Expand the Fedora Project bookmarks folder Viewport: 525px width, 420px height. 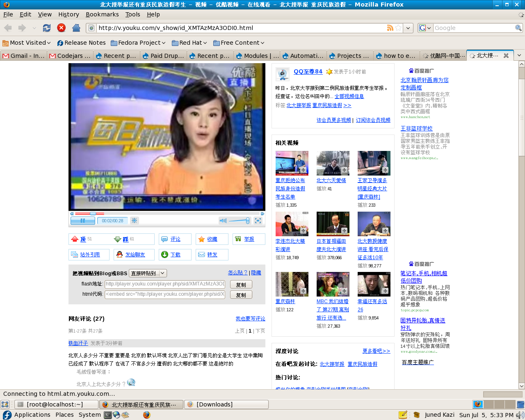point(138,43)
